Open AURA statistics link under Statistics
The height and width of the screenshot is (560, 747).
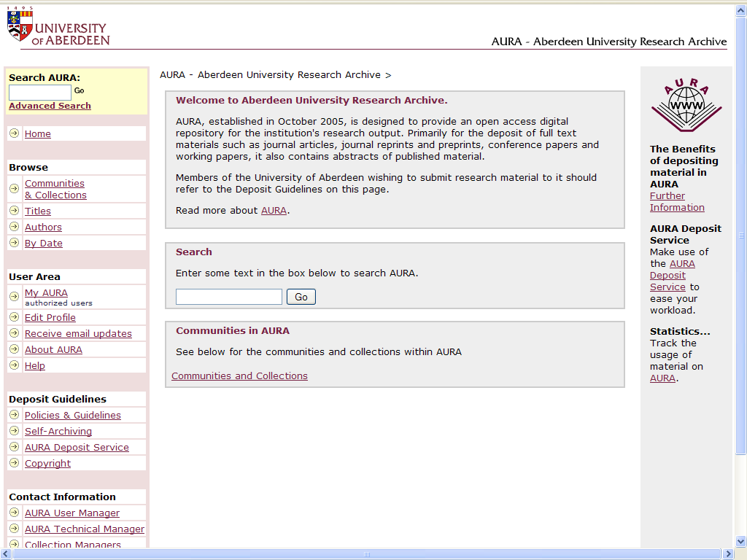[x=662, y=378]
